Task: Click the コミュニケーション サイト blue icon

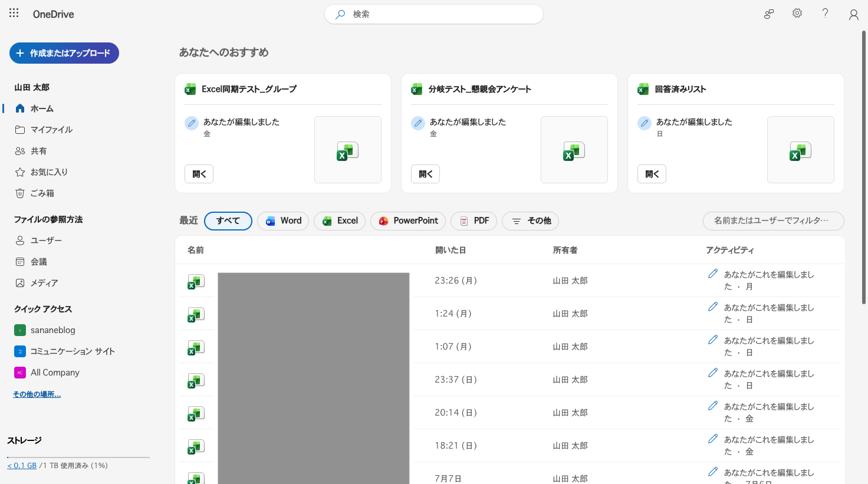Action: click(x=20, y=351)
